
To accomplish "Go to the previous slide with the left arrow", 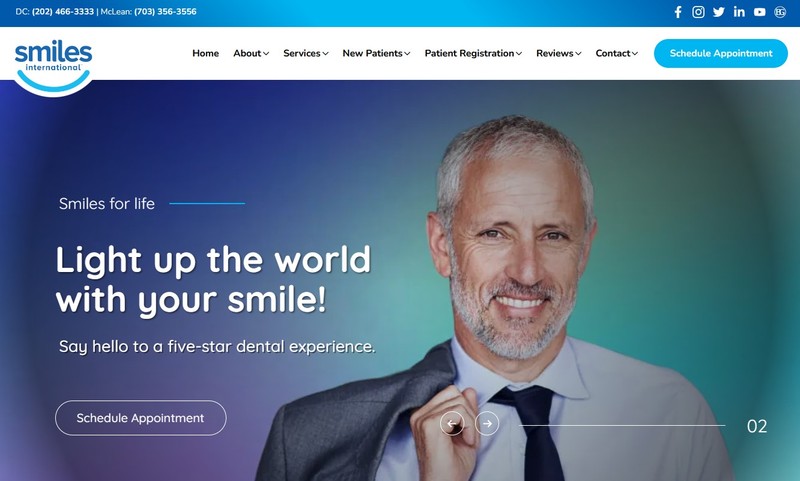I will click(452, 423).
